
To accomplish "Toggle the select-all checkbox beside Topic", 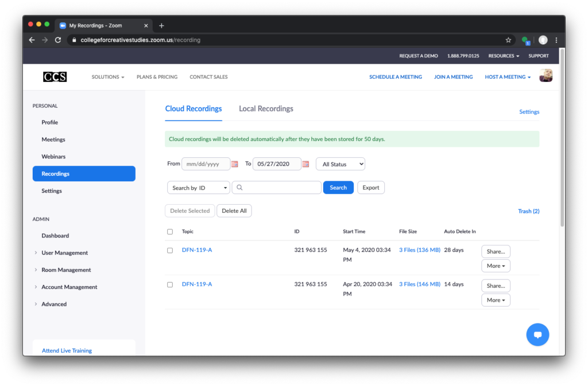I will pyautogui.click(x=170, y=232).
